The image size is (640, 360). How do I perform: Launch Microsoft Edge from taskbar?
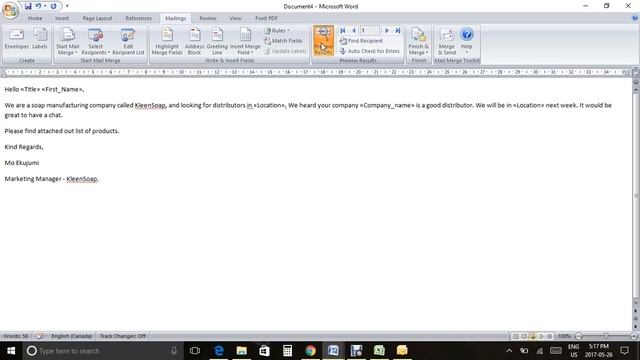pyautogui.click(x=219, y=351)
